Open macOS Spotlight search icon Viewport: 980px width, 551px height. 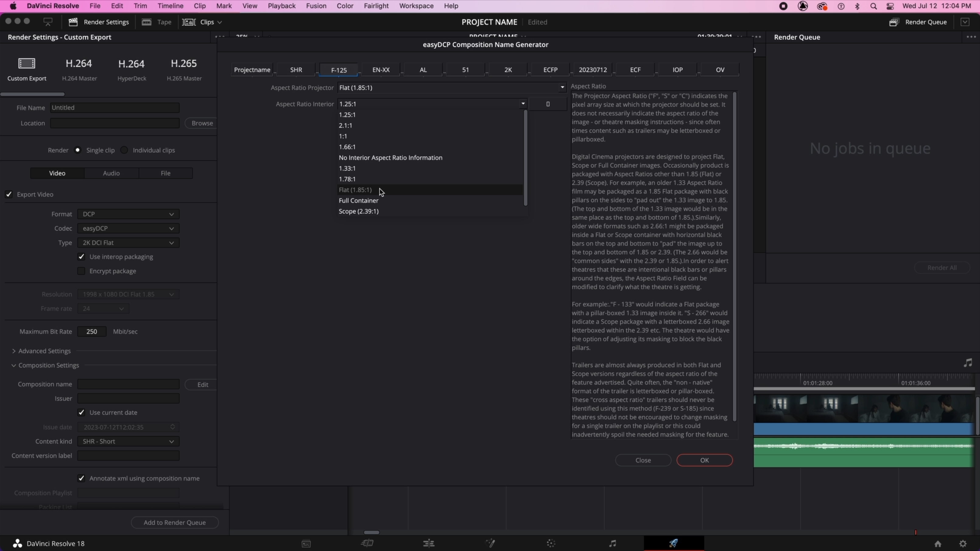point(873,6)
